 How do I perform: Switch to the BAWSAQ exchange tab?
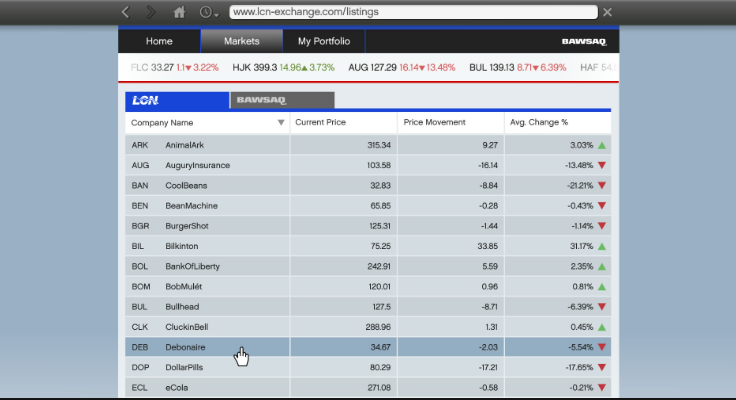[x=282, y=101]
